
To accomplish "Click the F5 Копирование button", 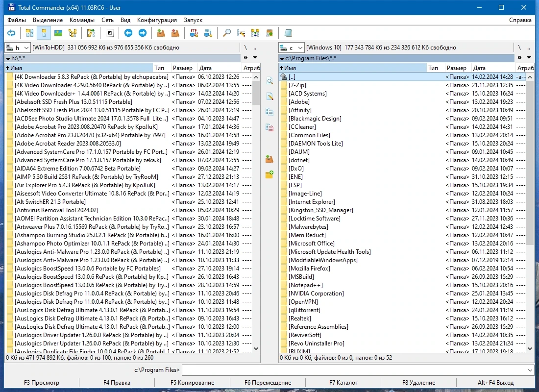I will [x=192, y=382].
